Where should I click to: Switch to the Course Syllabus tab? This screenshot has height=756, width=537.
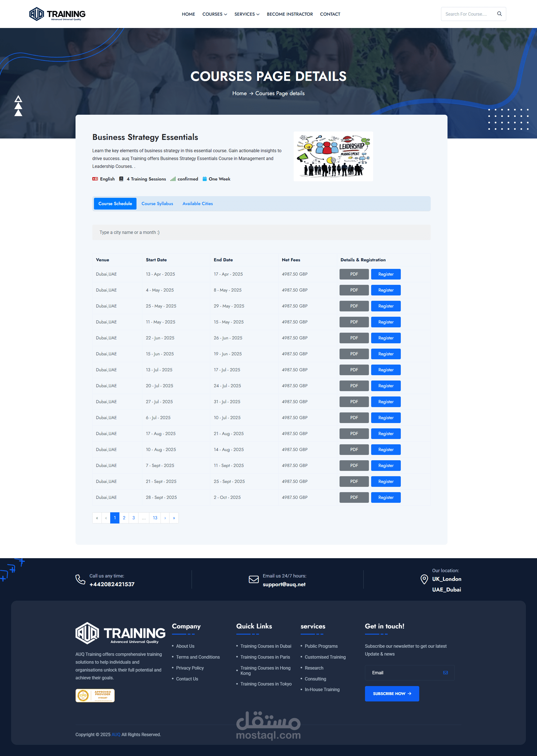pos(157,204)
